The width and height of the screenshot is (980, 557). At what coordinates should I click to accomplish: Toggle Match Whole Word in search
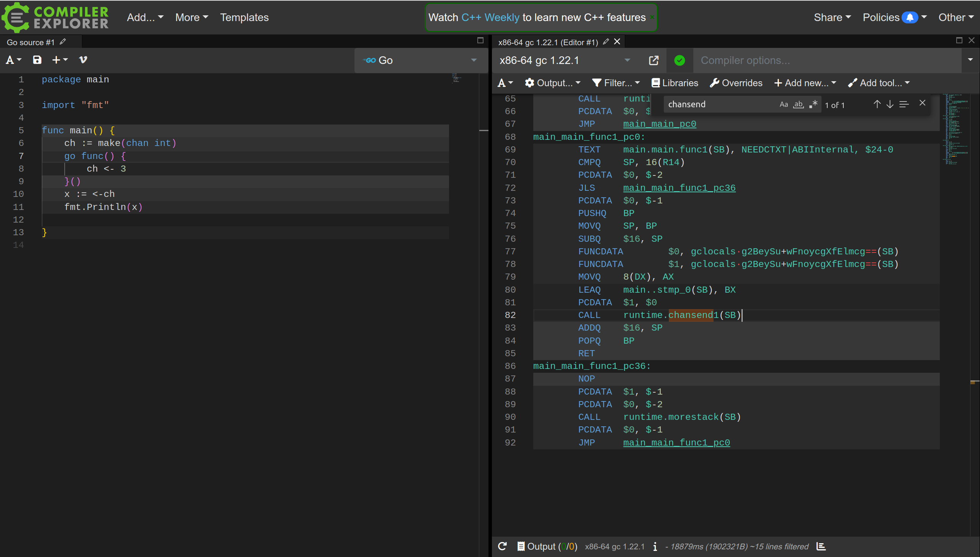click(798, 104)
